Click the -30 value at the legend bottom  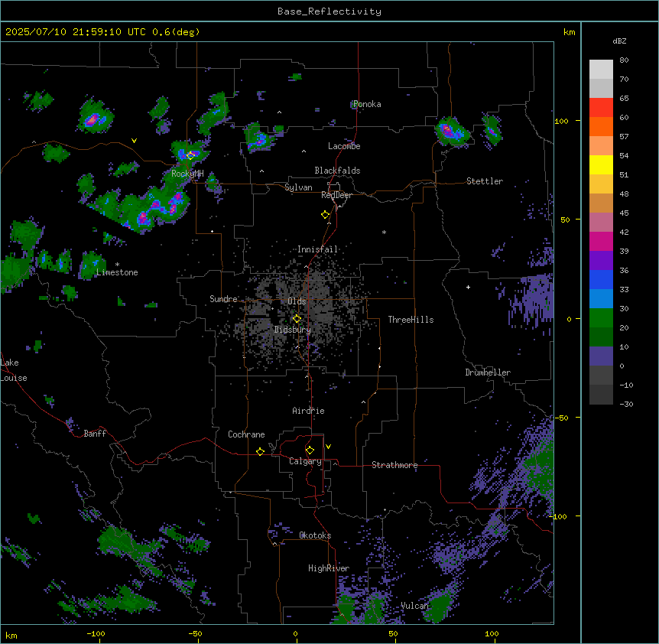coord(626,404)
